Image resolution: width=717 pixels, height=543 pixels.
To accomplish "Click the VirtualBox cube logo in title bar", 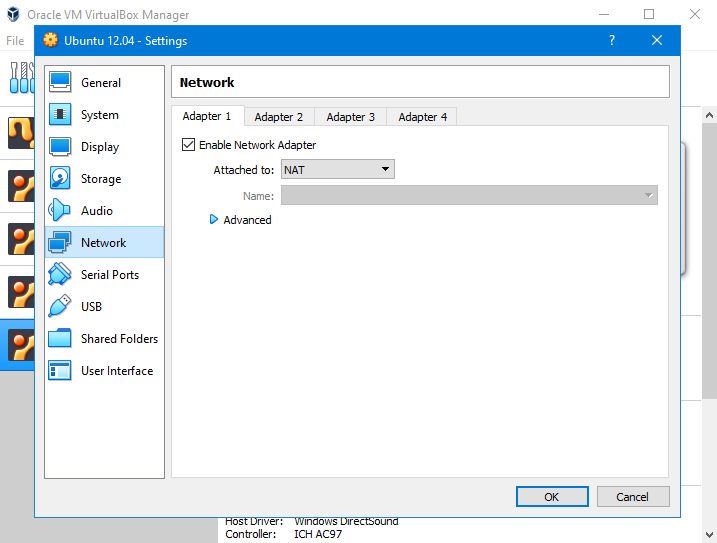I will (x=13, y=14).
